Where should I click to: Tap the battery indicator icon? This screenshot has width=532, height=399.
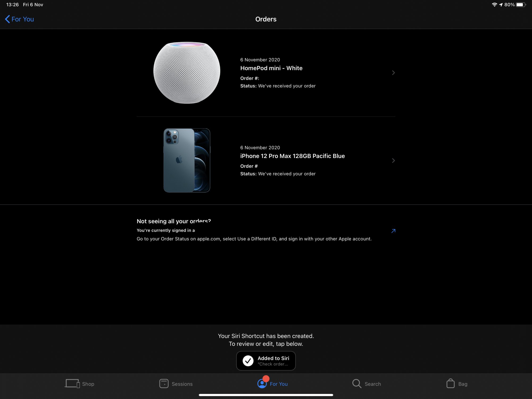(521, 5)
